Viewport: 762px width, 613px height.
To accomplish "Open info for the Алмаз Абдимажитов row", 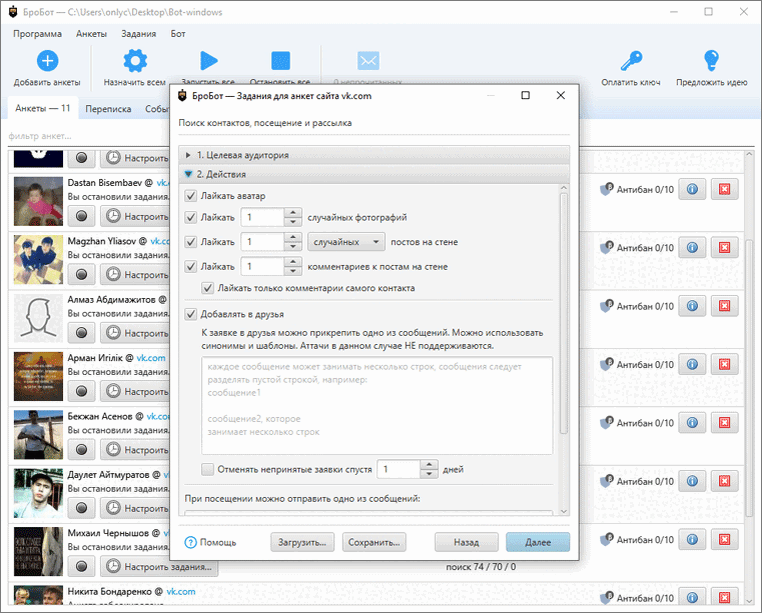I will coord(692,306).
